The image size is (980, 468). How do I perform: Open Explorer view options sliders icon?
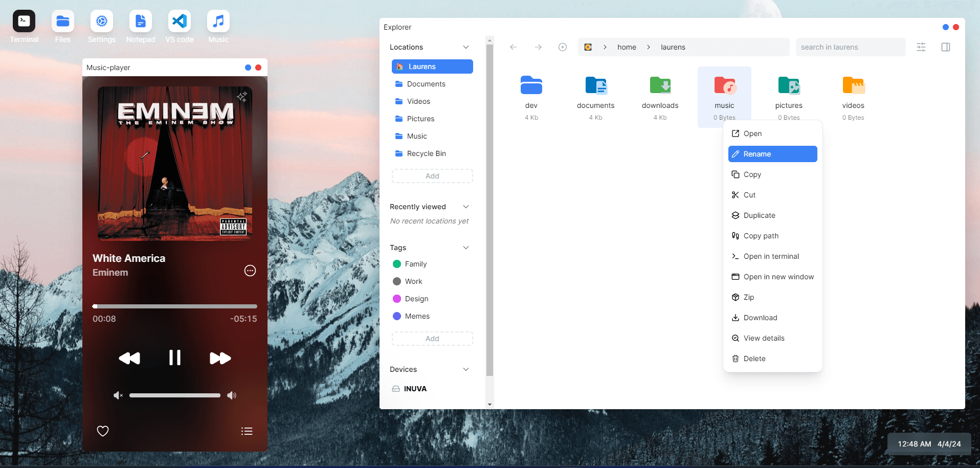[921, 47]
